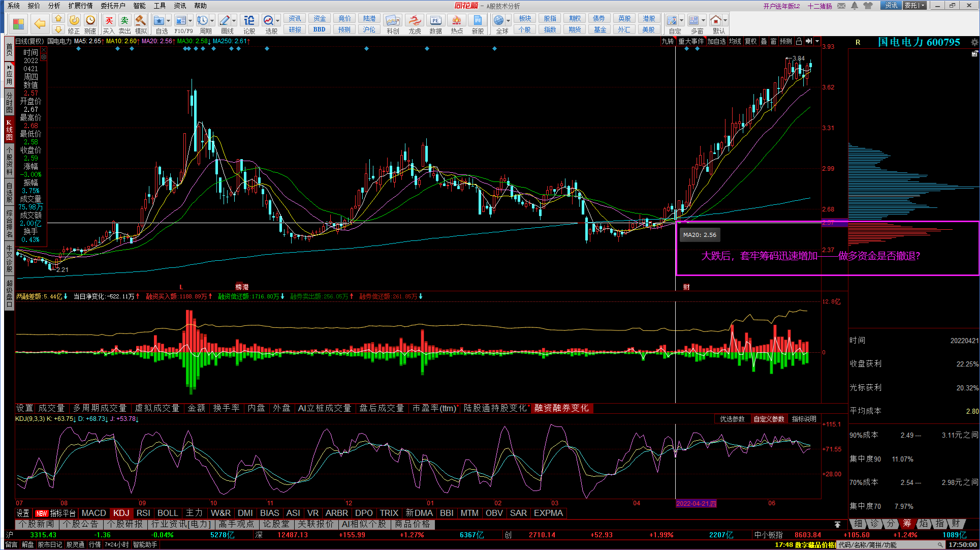The image size is (980, 550).
Task: Expand the 自选 dropdown arrow
Action: (169, 21)
